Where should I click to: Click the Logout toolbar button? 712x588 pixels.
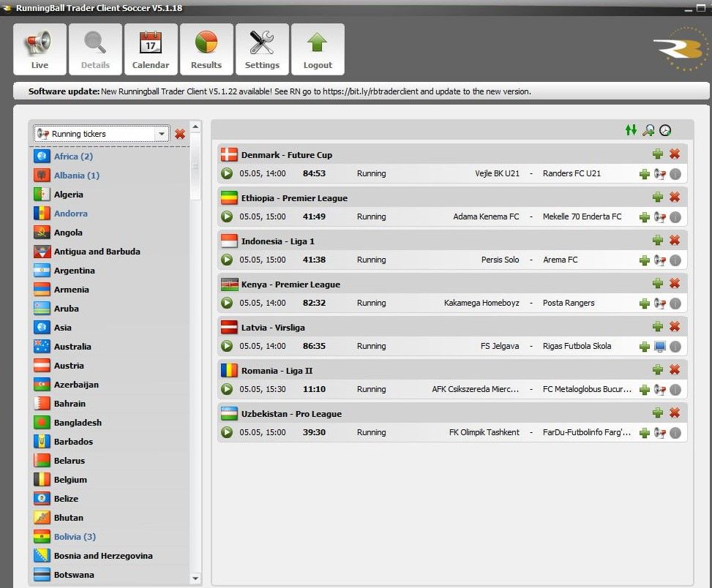[x=318, y=50]
